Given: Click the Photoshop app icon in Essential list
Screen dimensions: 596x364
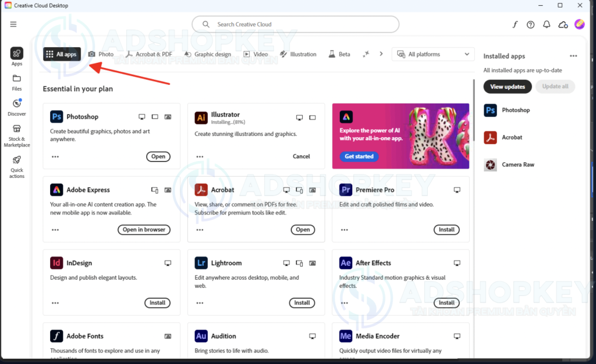Looking at the screenshot, I should 56,116.
